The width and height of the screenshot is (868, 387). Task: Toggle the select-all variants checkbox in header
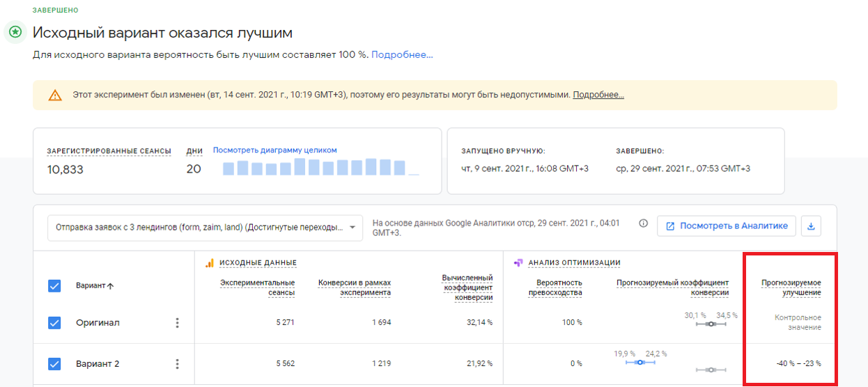[55, 285]
